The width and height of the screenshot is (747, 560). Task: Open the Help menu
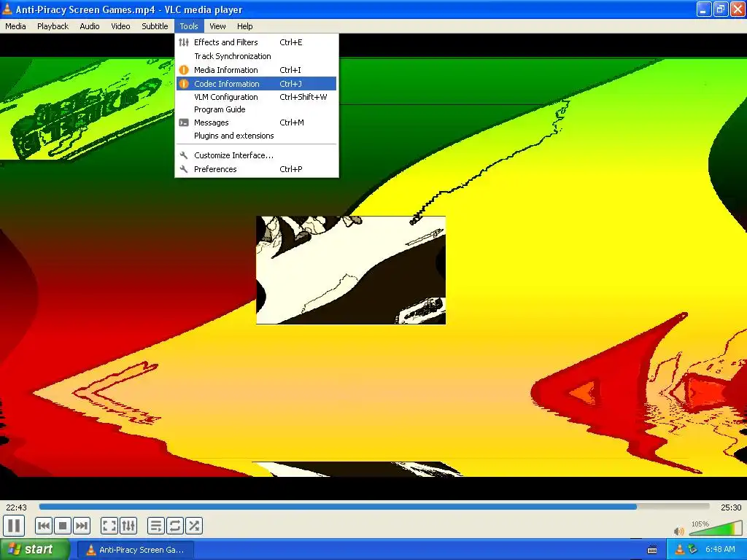(245, 26)
